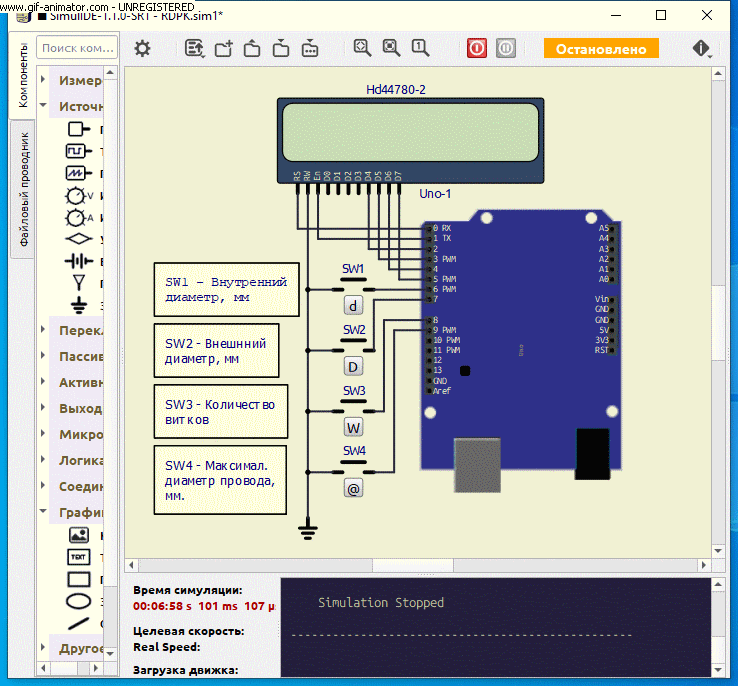Select the ground component in list
The width and height of the screenshot is (738, 686).
pos(79,305)
